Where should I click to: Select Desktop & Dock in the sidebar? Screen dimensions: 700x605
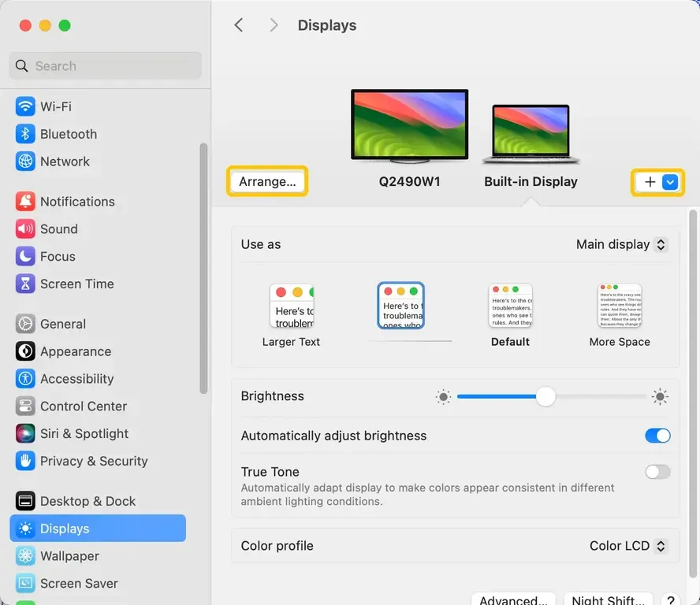[x=97, y=501]
